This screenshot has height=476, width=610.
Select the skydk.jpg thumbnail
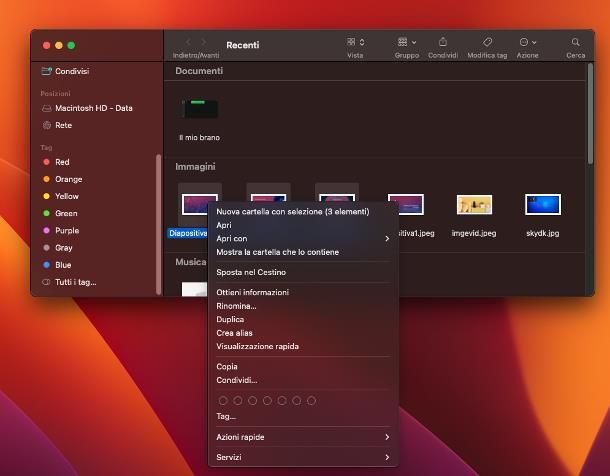543,205
